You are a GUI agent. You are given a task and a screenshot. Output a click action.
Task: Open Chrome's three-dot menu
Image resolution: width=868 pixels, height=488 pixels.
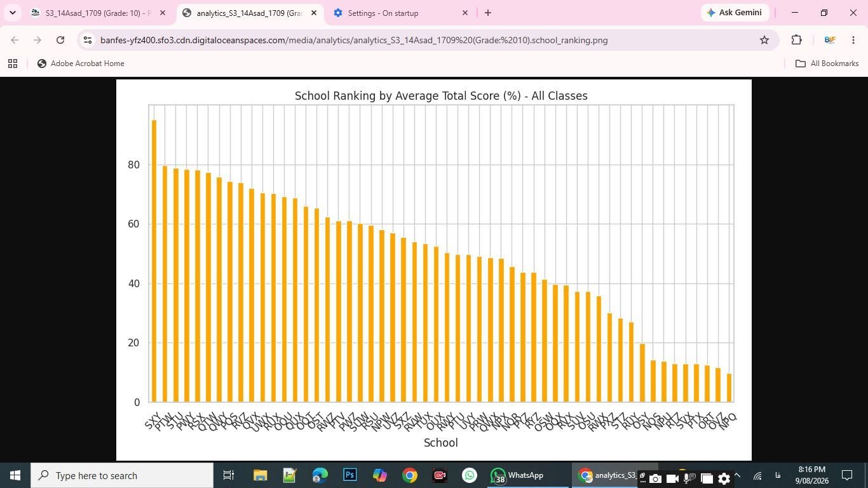pos(853,40)
